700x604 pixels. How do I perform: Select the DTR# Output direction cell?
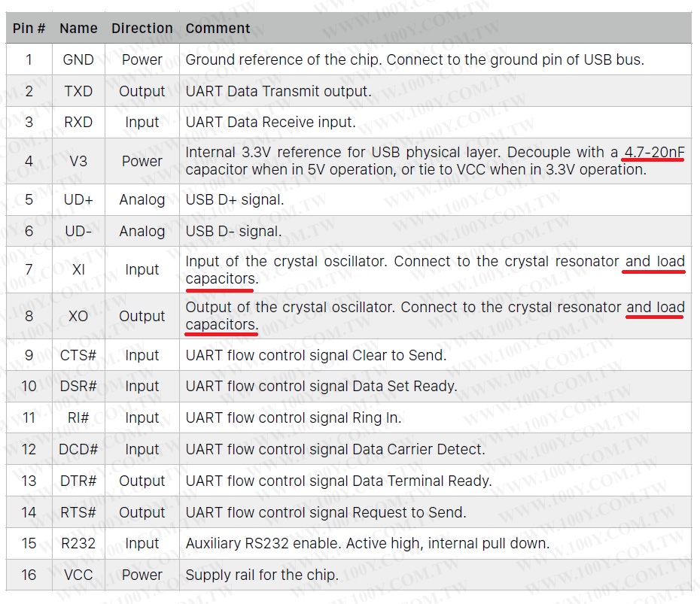click(x=142, y=481)
